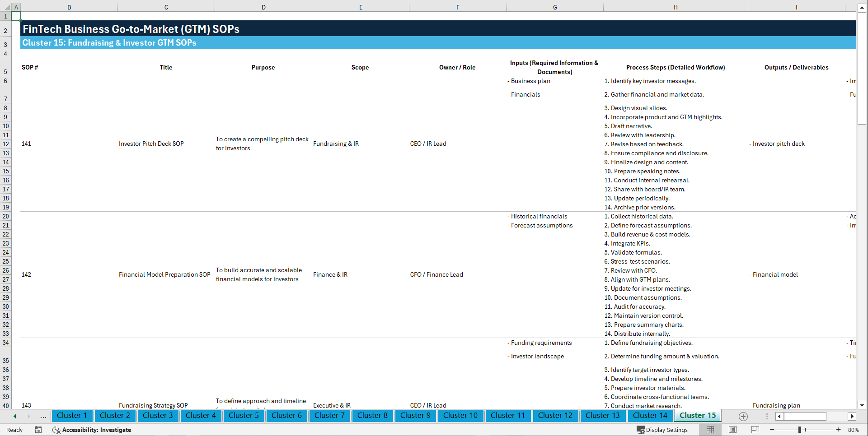
Task: Select the cell containing Investor Pitch Deck SOP
Action: point(151,144)
